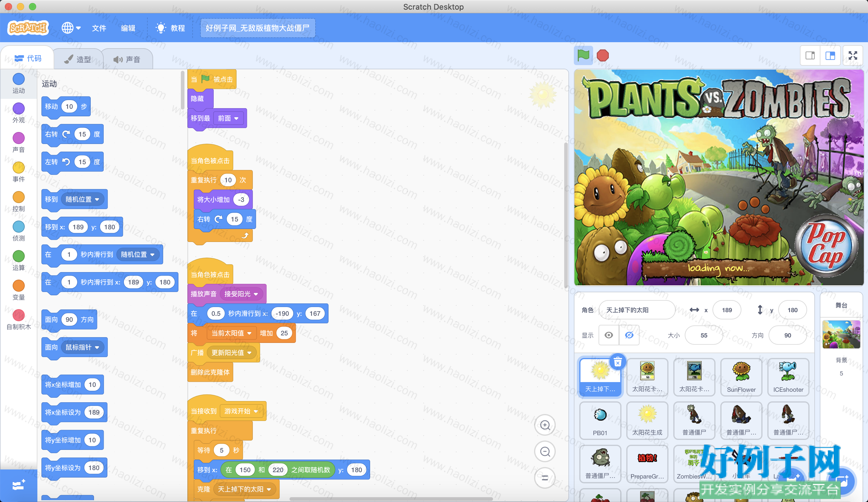Click the workspace horizontal scrollbar
This screenshot has width=868, height=502.
391,499
